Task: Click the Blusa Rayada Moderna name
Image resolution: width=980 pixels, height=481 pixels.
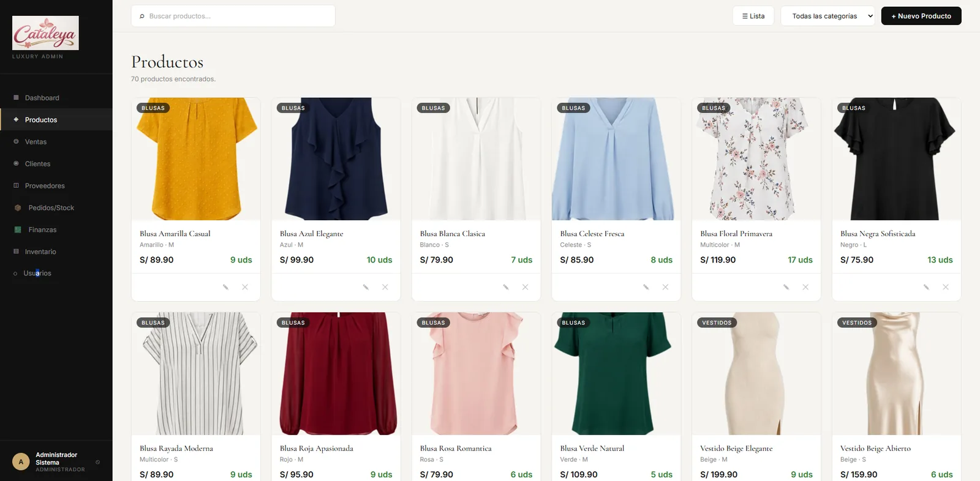Action: coord(176,449)
